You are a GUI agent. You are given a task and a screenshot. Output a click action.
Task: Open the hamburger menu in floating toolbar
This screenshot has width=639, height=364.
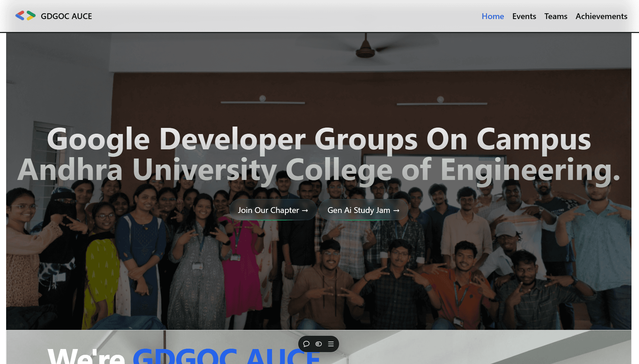pos(331,344)
